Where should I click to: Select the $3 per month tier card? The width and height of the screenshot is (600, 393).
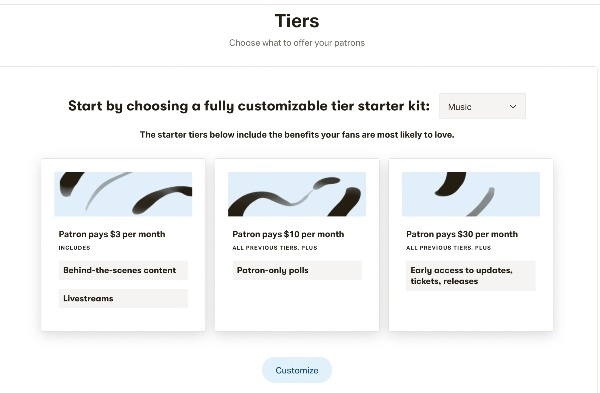point(123,245)
